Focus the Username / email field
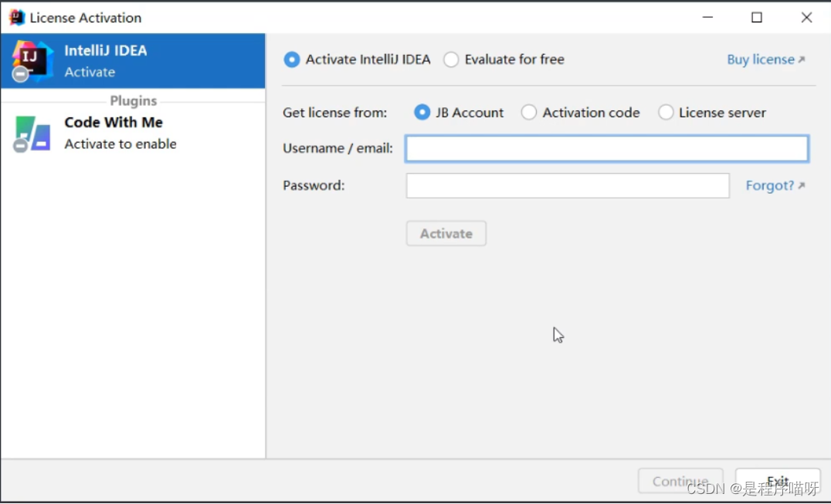The width and height of the screenshot is (831, 504). pyautogui.click(x=607, y=148)
